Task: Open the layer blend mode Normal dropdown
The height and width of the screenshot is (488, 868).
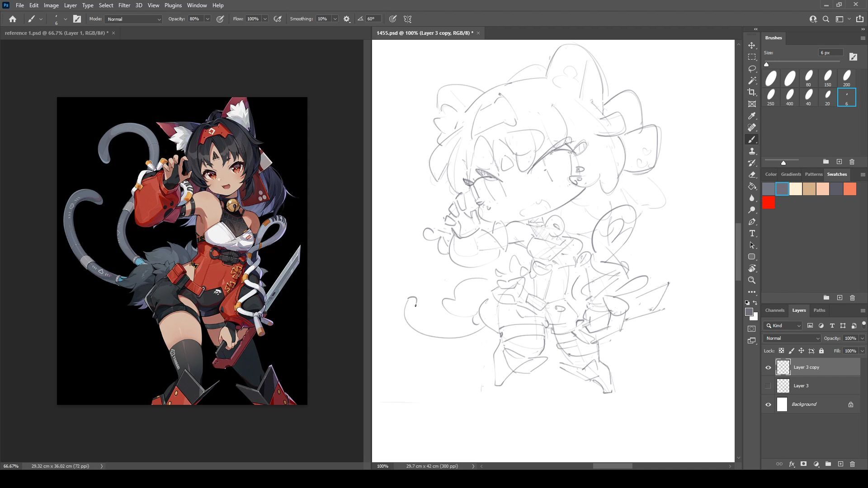Action: click(792, 338)
